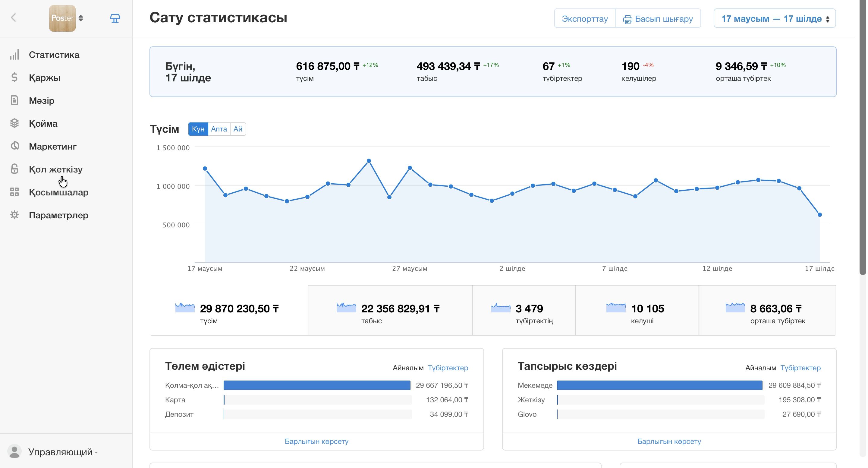Click Барлығын көрсету under Төлем әдістері
Image resolution: width=868 pixels, height=468 pixels.
[316, 441]
